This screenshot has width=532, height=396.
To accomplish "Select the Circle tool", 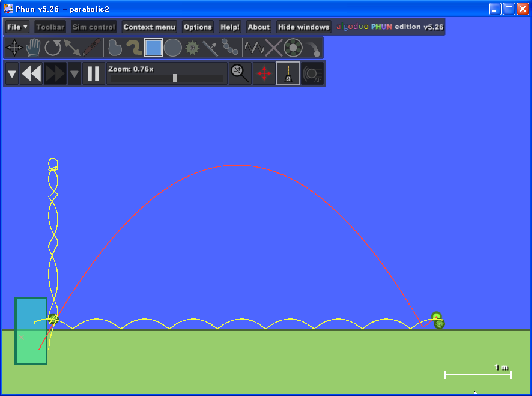I will [x=173, y=48].
